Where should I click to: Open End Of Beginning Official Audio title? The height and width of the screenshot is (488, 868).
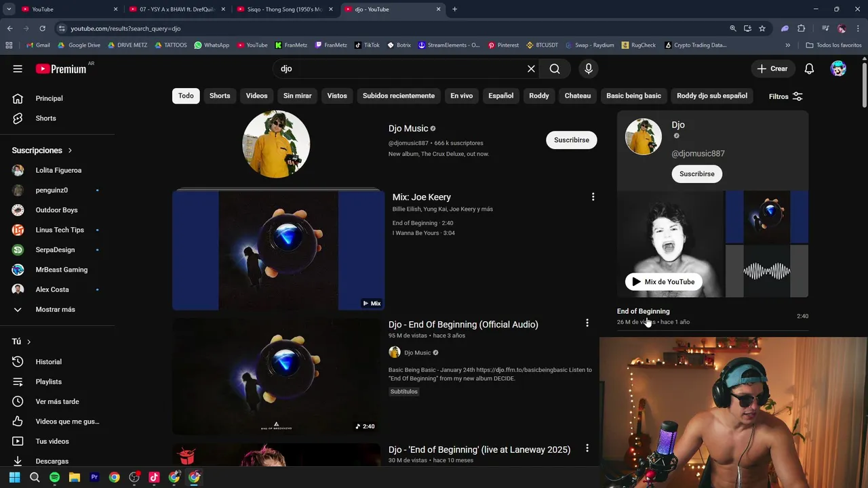point(463,324)
